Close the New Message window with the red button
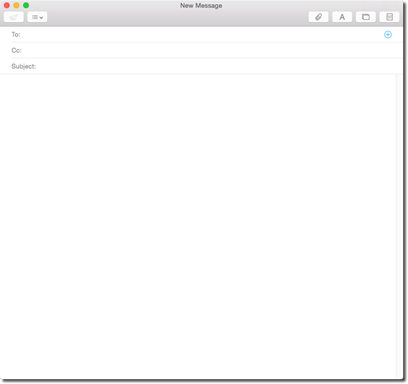The width and height of the screenshot is (408, 384). [7, 5]
